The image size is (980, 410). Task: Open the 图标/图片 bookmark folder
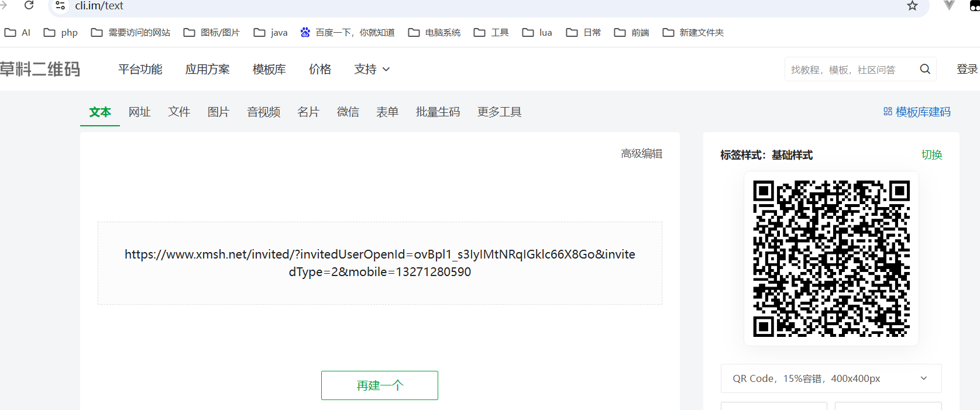[x=212, y=33]
